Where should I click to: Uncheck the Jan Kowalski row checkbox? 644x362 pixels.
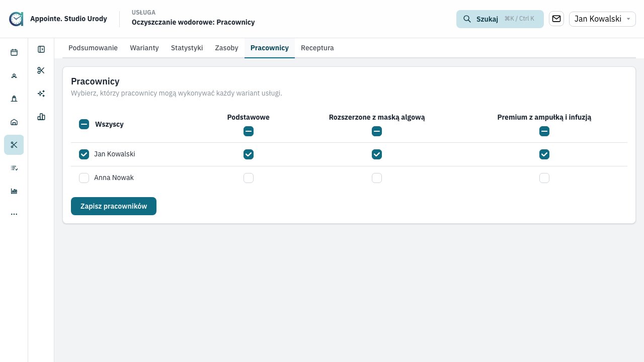tap(84, 154)
